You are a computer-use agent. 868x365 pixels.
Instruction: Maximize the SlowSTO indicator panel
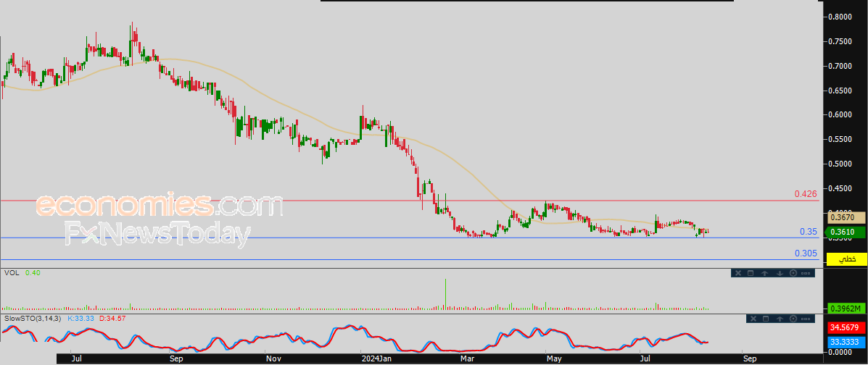click(765, 319)
